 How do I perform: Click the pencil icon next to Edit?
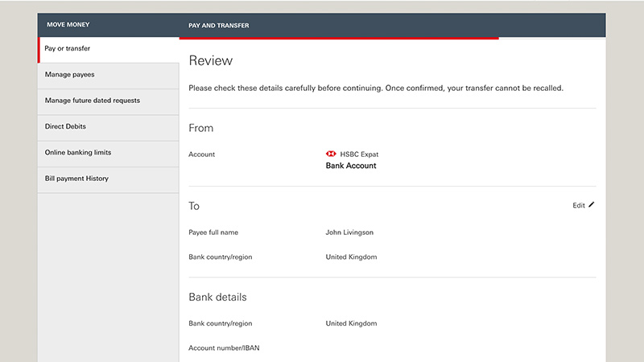(591, 205)
